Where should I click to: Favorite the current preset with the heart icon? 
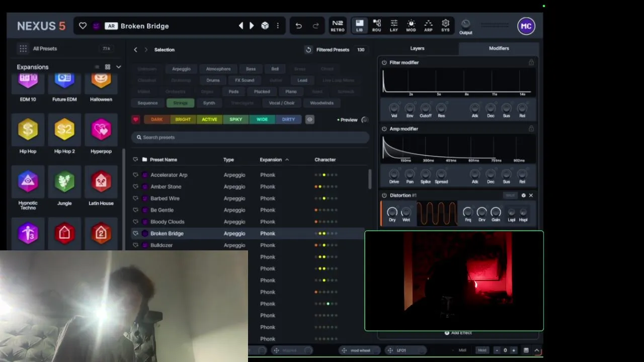(x=83, y=26)
